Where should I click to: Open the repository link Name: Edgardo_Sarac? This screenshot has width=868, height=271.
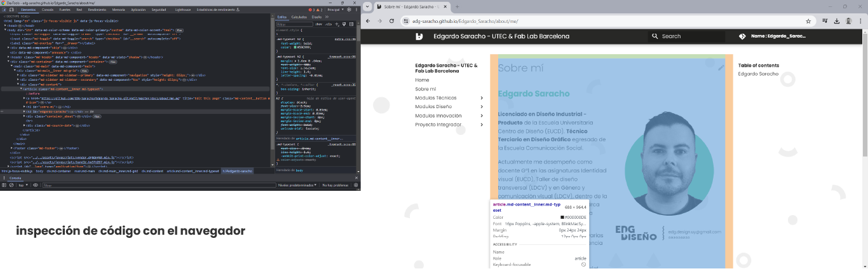coord(772,36)
